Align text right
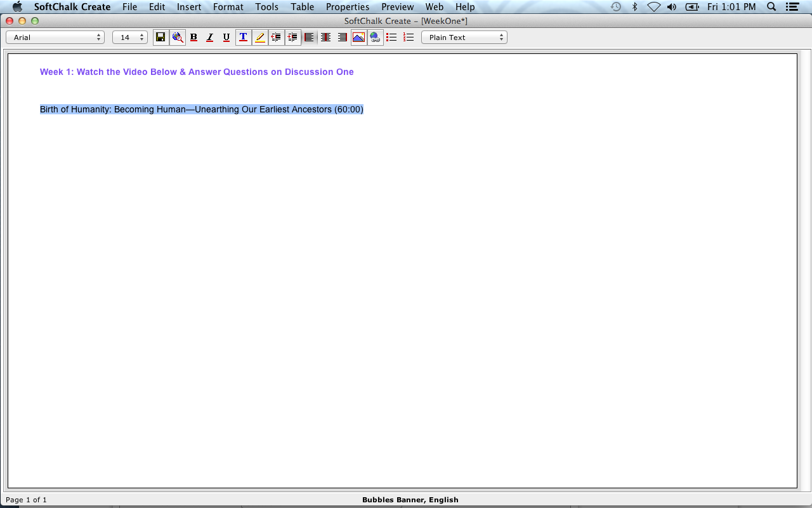Screen dimensions: 812x508 tap(342, 37)
